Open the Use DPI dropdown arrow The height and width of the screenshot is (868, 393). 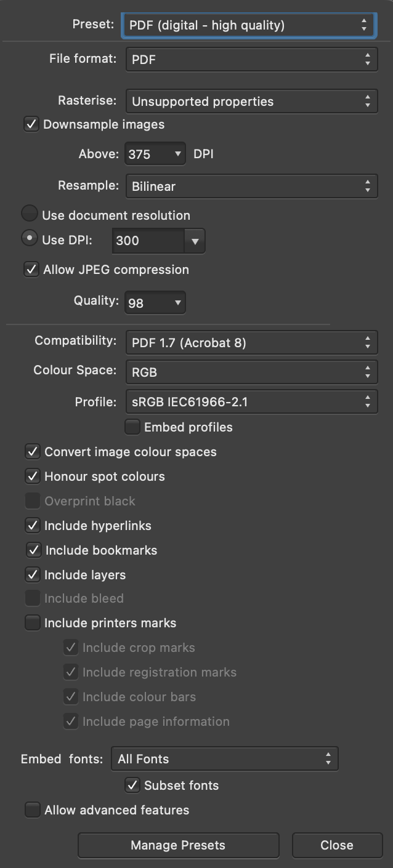[195, 241]
